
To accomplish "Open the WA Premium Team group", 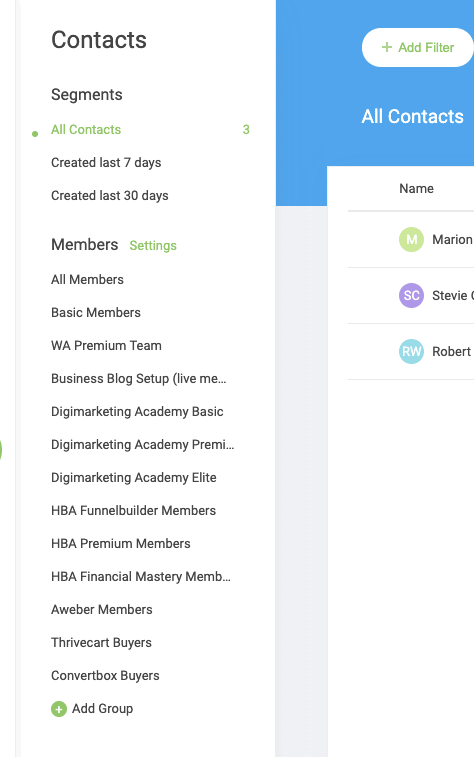I will [106, 346].
